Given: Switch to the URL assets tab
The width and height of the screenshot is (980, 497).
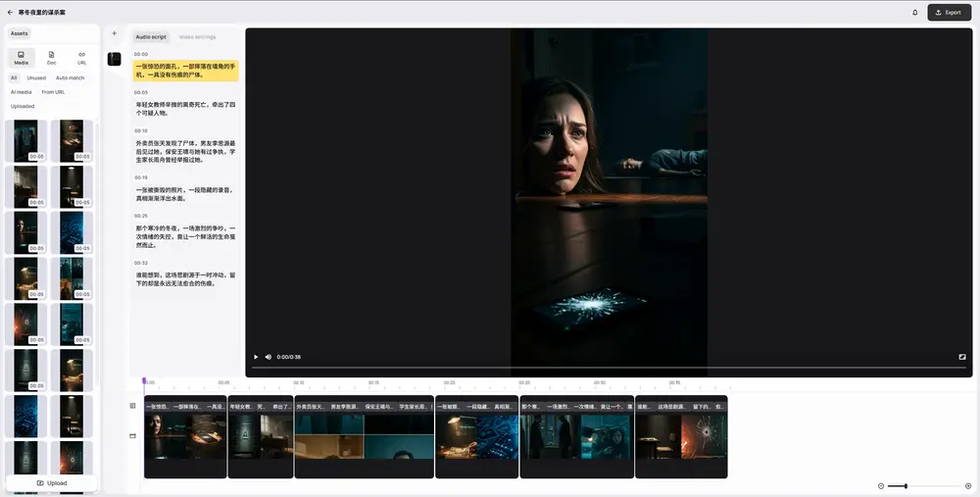Looking at the screenshot, I should [81, 58].
